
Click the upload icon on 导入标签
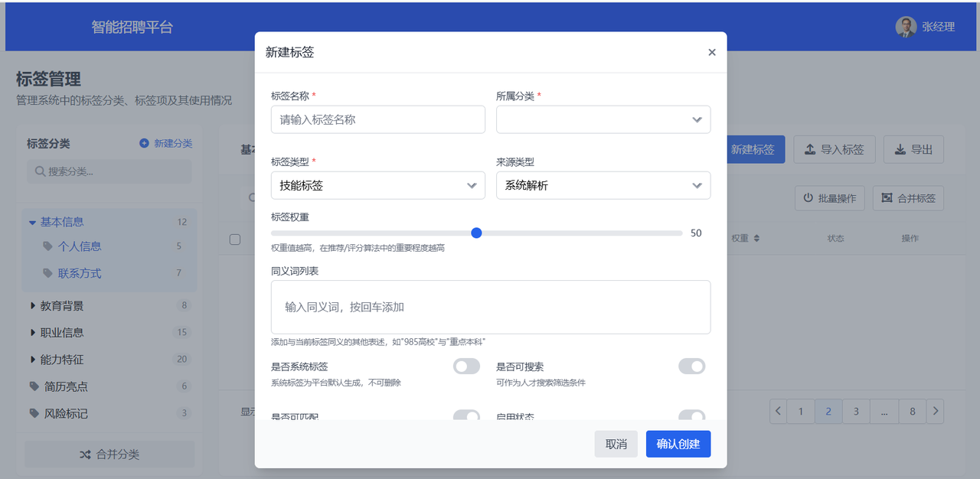point(810,149)
